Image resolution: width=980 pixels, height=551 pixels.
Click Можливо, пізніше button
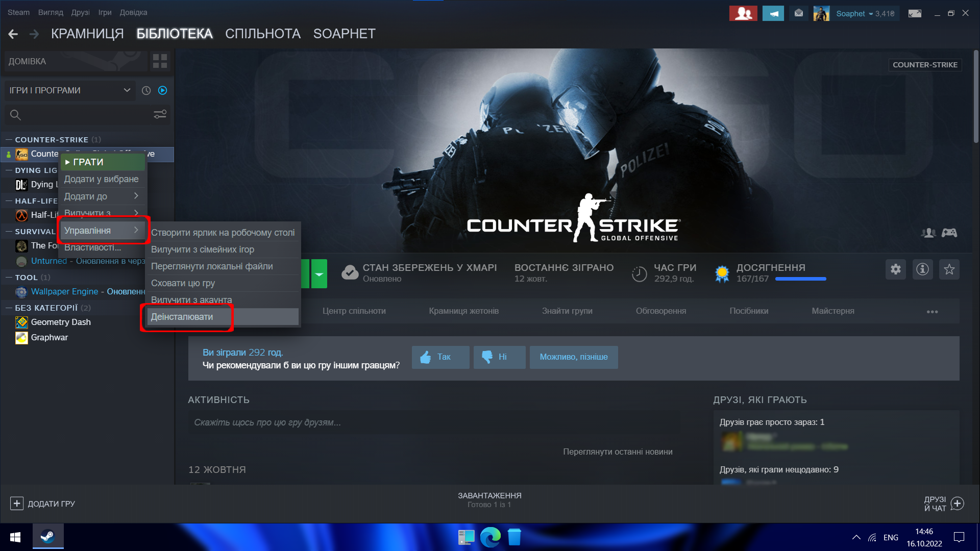coord(573,357)
